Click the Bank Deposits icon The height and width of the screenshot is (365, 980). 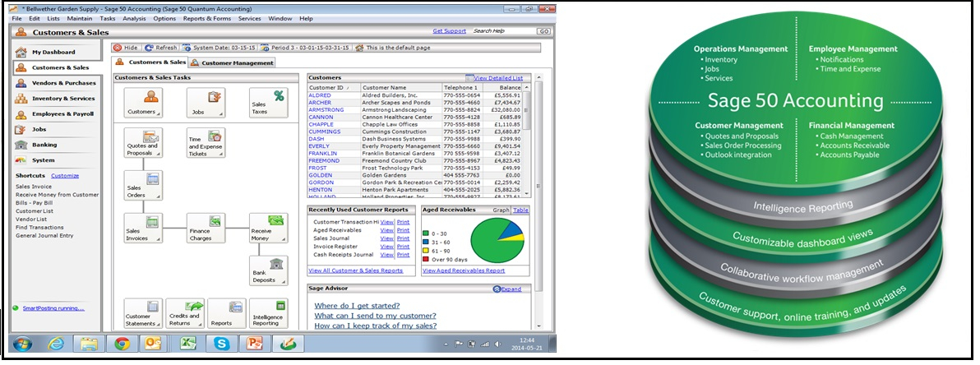coord(270,270)
